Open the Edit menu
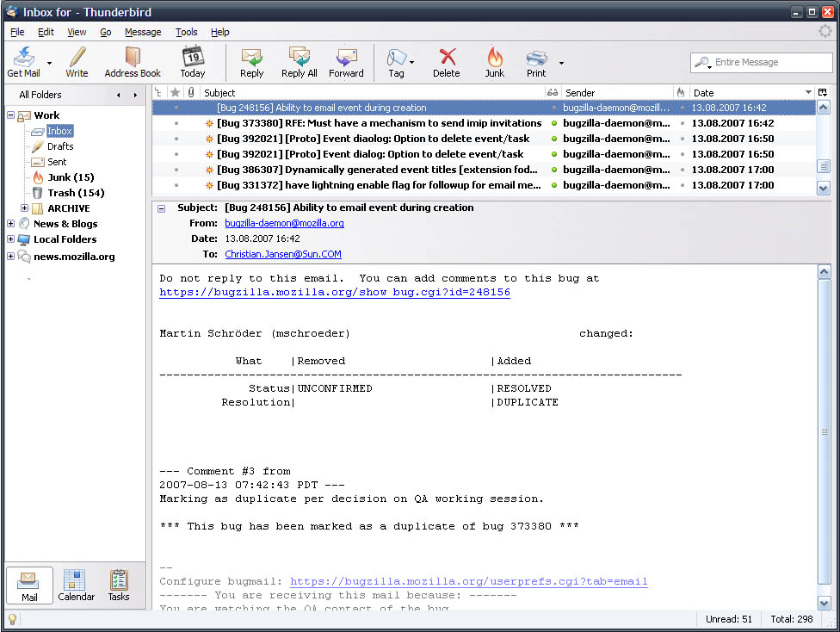Image resolution: width=840 pixels, height=632 pixels. 46,32
